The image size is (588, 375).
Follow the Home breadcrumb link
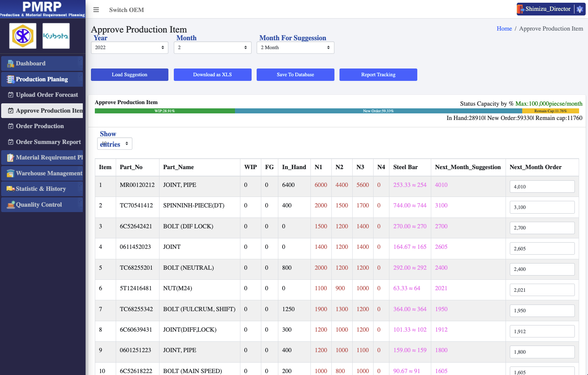(504, 29)
